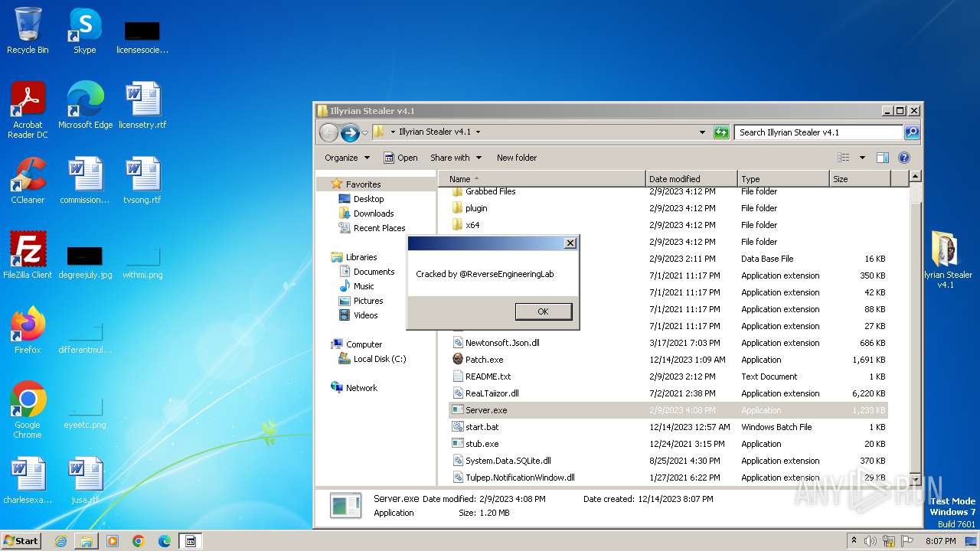
Task: Select Network in the navigation pane
Action: tap(361, 388)
